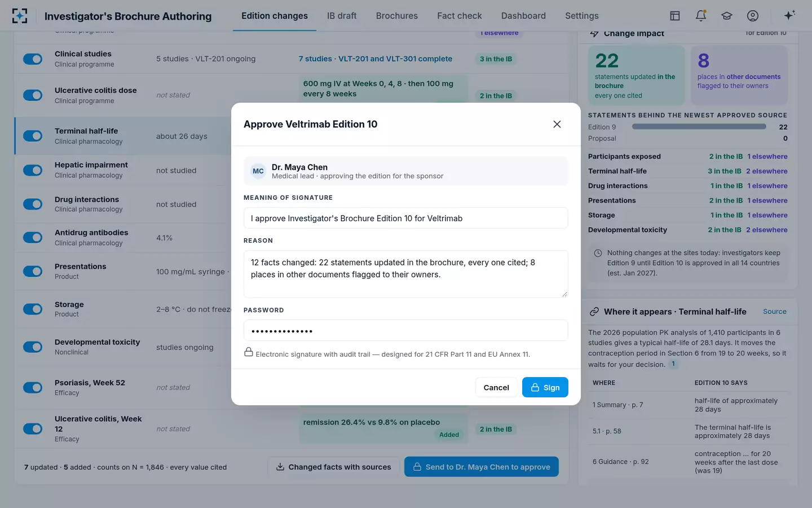Select the Edition changes tab
This screenshot has height=508, width=812.
tap(275, 16)
